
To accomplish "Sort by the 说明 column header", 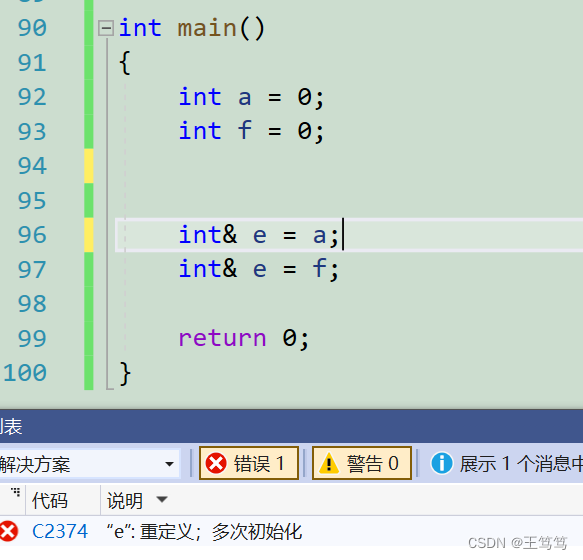I will point(125,500).
